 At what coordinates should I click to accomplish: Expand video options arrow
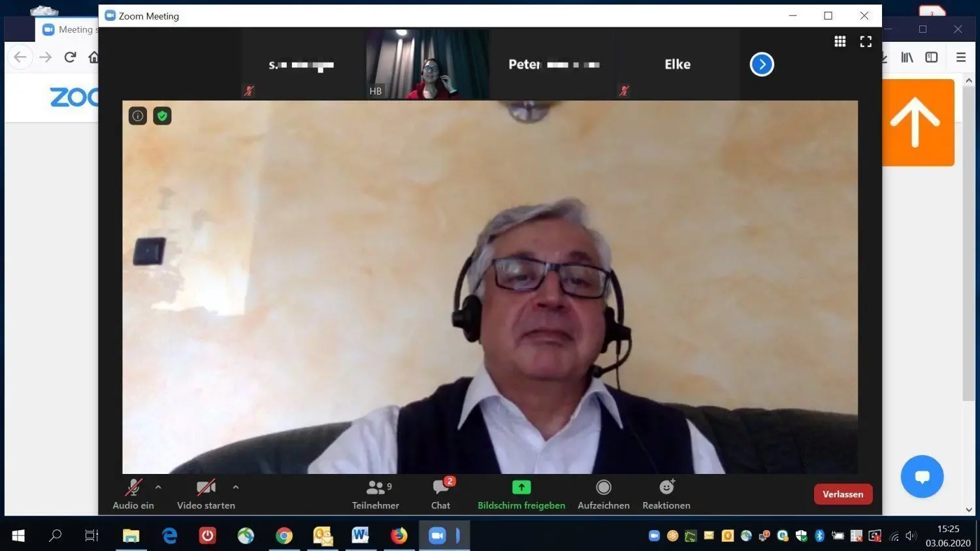coord(236,487)
